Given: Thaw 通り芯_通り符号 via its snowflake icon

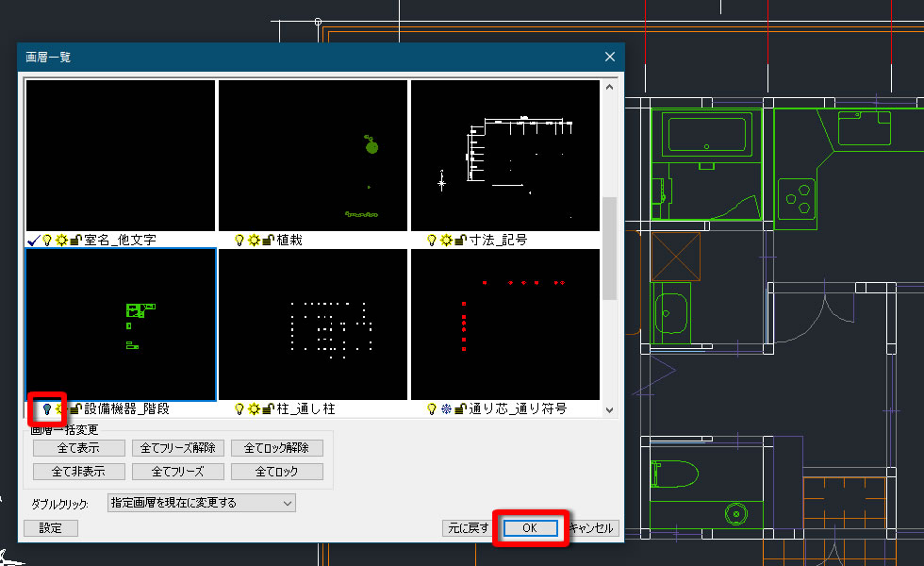Looking at the screenshot, I should click(x=447, y=408).
